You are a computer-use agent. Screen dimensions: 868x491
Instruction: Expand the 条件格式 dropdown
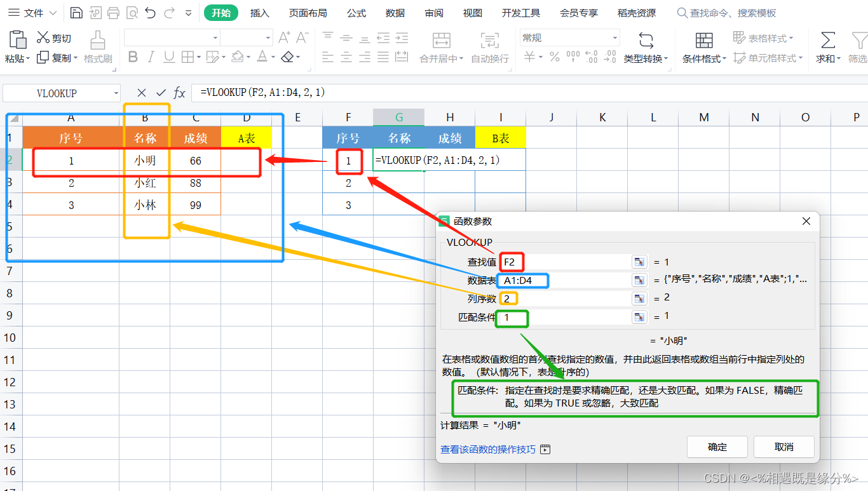tap(725, 58)
